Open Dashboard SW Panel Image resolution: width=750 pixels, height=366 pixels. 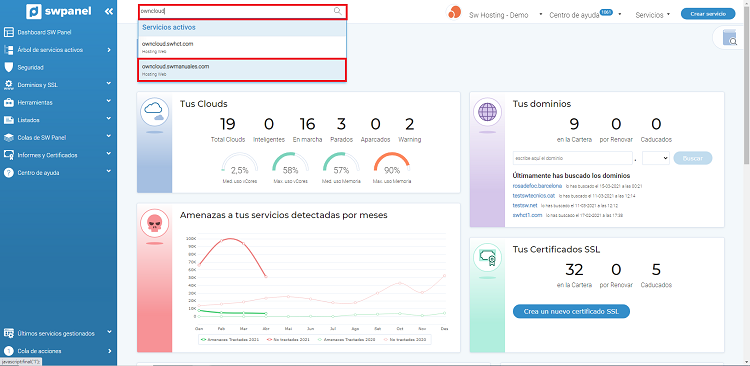[x=44, y=33]
